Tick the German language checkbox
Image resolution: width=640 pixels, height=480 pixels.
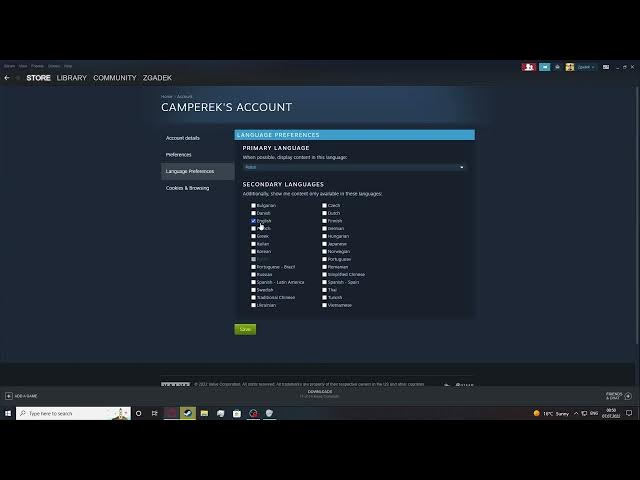coord(324,229)
